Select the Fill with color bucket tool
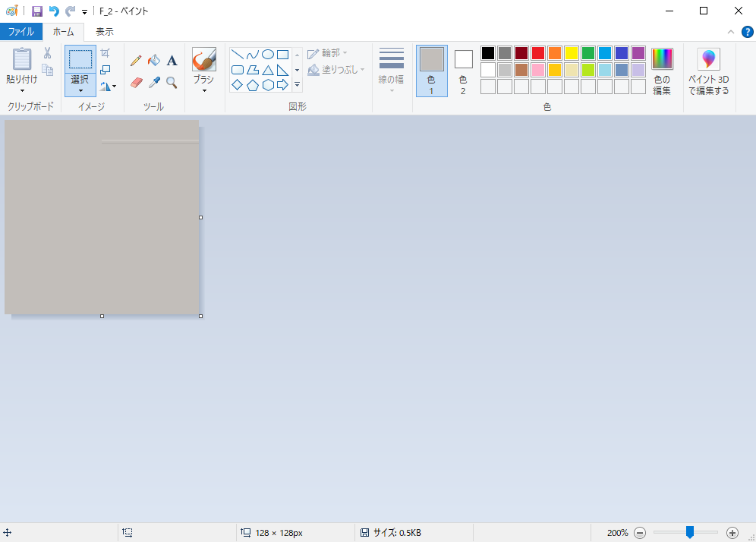This screenshot has height=542, width=756. pos(154,60)
